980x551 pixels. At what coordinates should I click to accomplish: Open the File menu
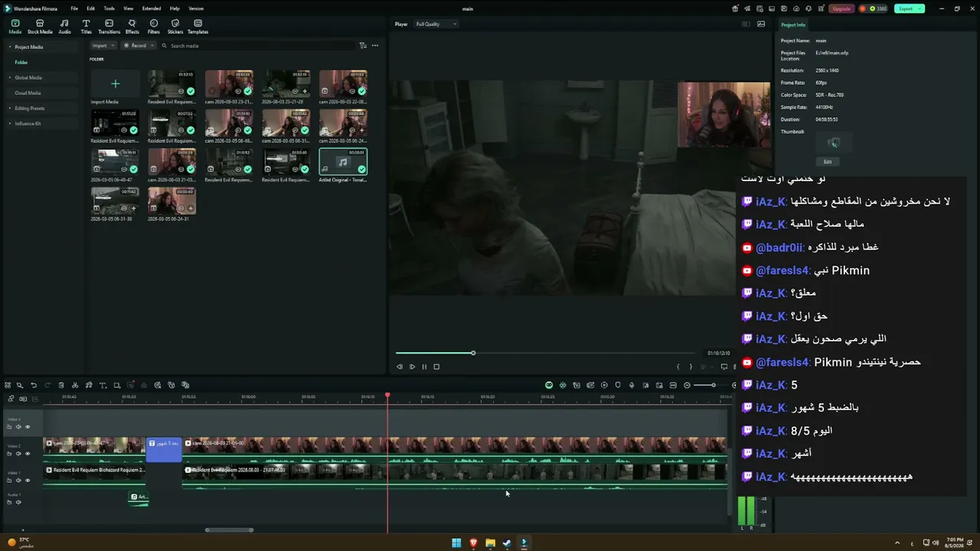point(74,8)
